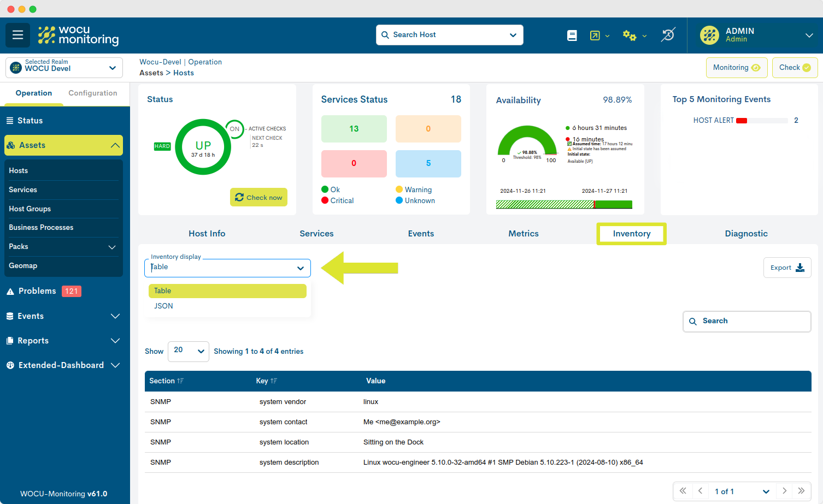Expand the Extended-Dashboard sidebar section

[x=115, y=365]
